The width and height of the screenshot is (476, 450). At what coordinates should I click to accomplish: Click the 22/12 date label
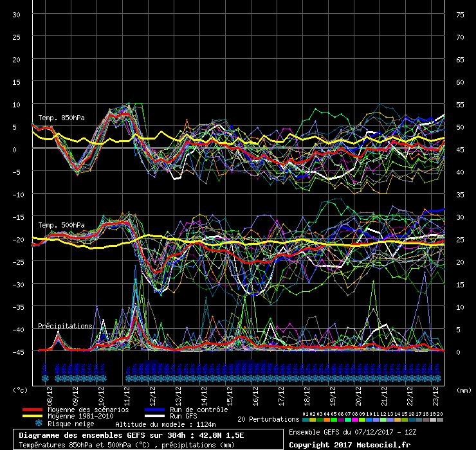point(410,396)
